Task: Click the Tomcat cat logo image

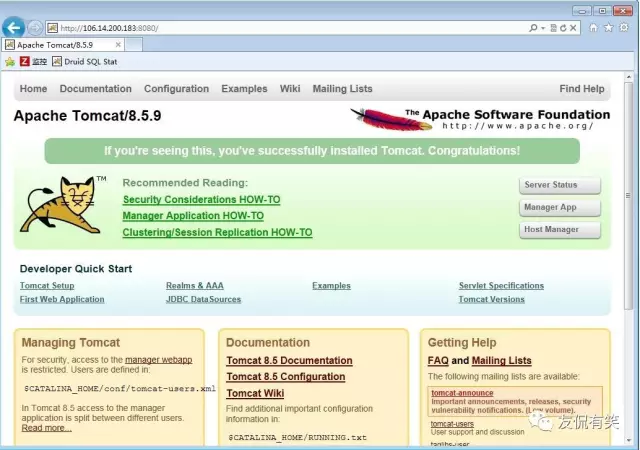Action: click(x=63, y=205)
